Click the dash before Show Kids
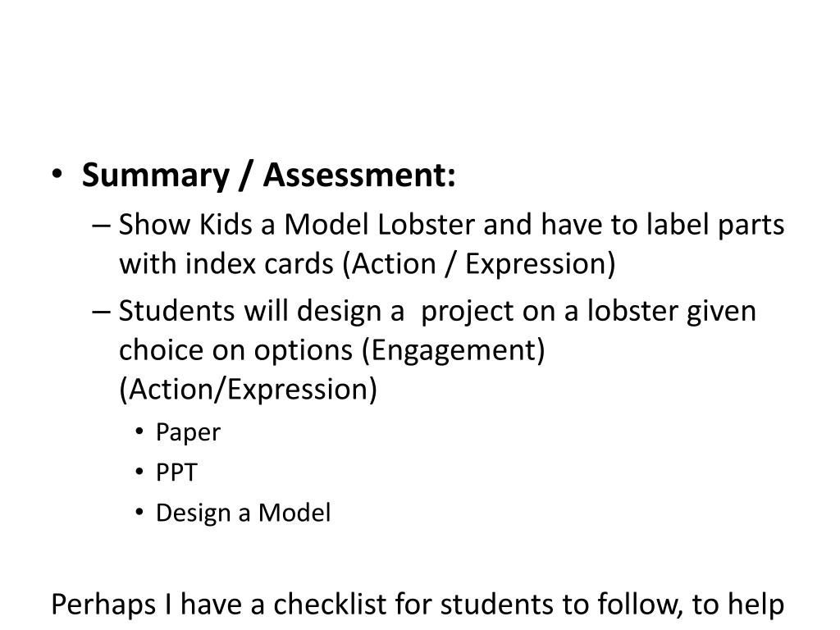The width and height of the screenshot is (840, 630). tap(101, 226)
